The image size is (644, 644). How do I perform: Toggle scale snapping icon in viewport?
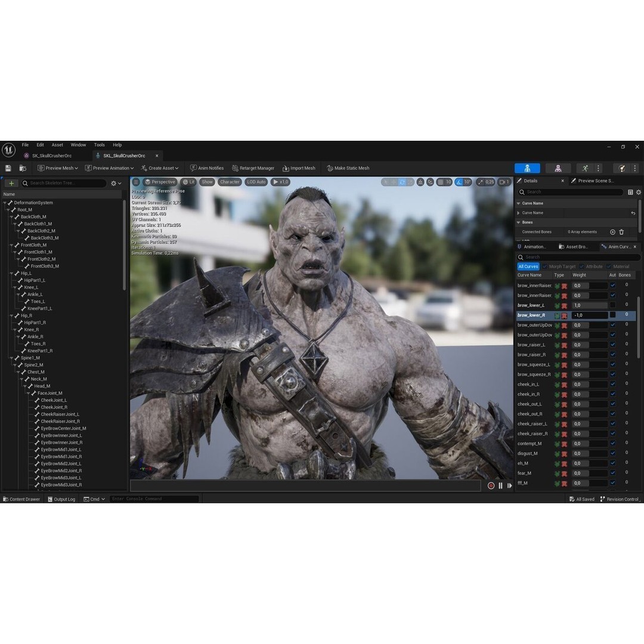480,182
